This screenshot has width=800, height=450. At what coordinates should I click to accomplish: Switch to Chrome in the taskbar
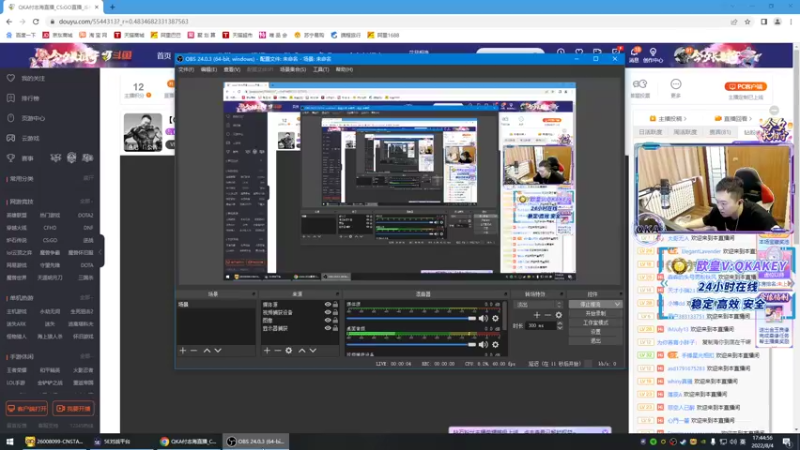coord(189,441)
